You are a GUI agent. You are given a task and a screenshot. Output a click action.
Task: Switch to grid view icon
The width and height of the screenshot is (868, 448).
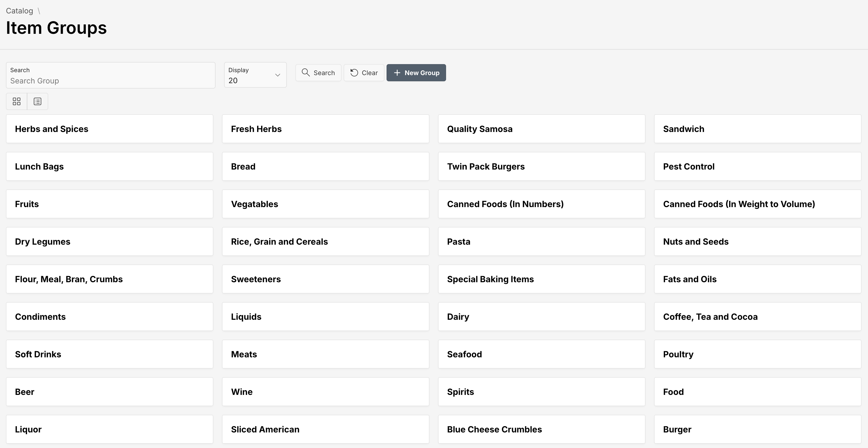click(17, 101)
